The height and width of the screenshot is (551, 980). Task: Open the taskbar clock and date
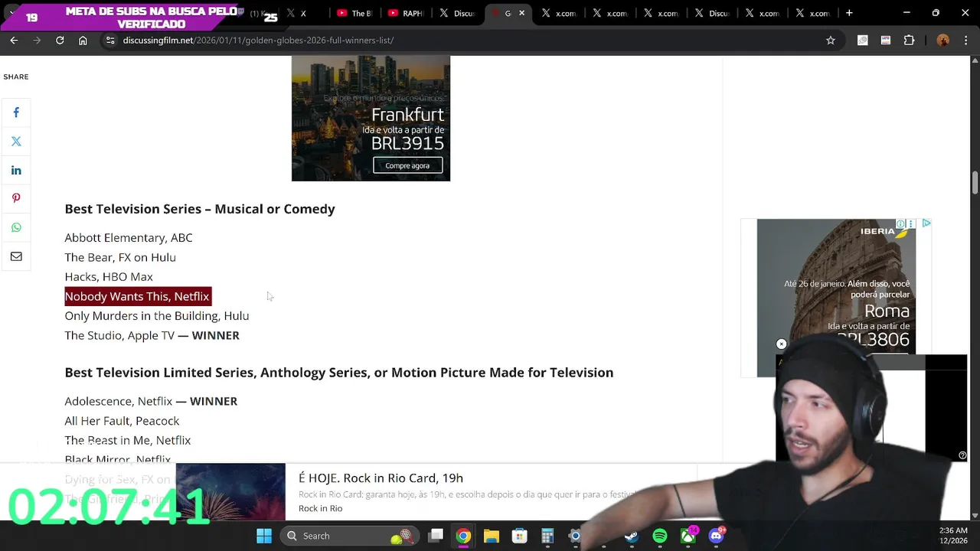(x=952, y=536)
